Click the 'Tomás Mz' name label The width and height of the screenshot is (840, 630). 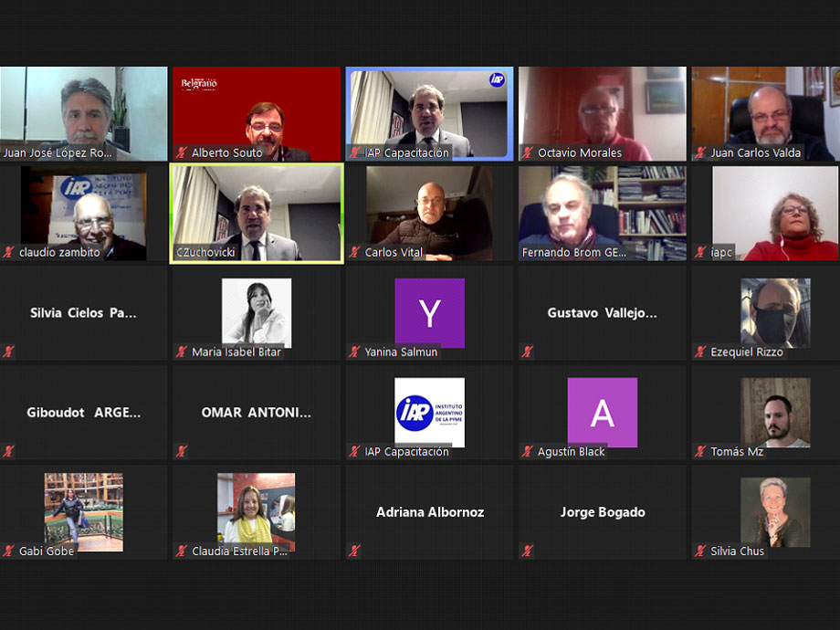pyautogui.click(x=737, y=452)
